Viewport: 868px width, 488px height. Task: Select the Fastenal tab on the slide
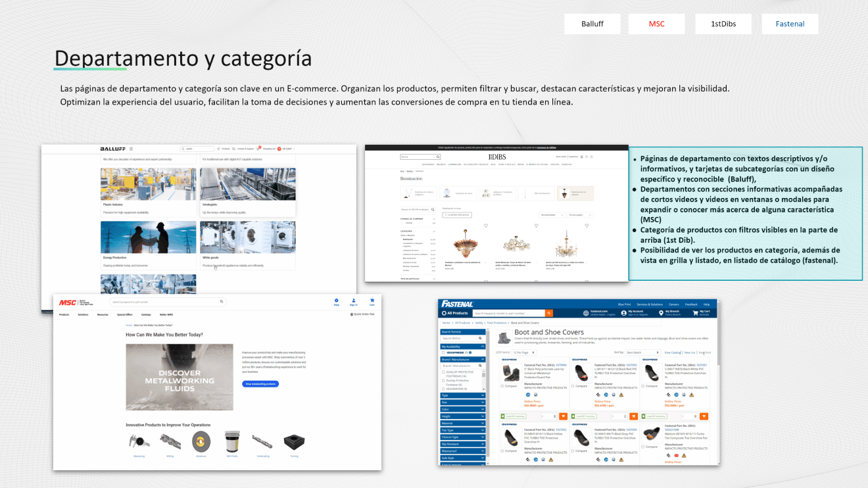[790, 24]
